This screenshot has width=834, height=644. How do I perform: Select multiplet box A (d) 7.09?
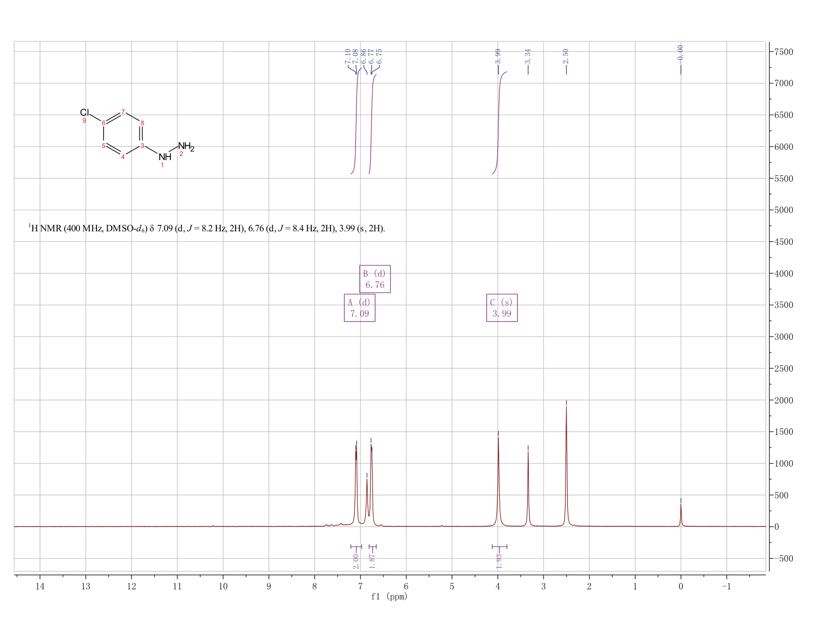(x=359, y=308)
